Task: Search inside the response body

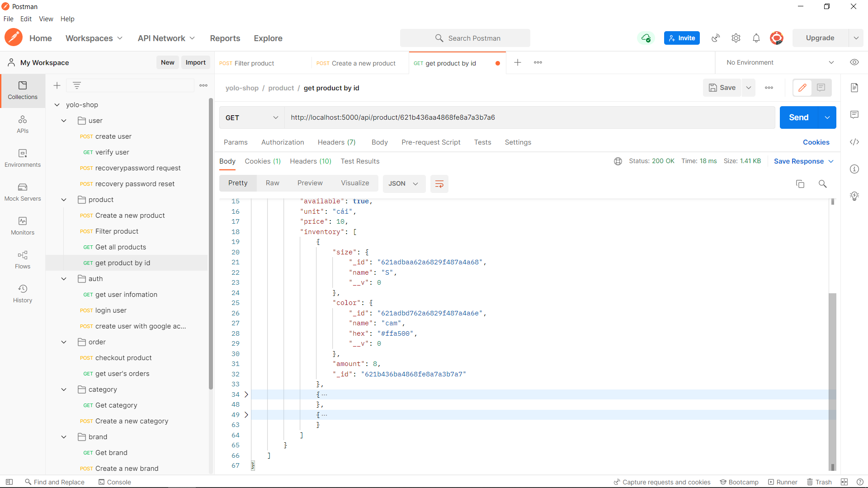Action: pyautogui.click(x=822, y=183)
